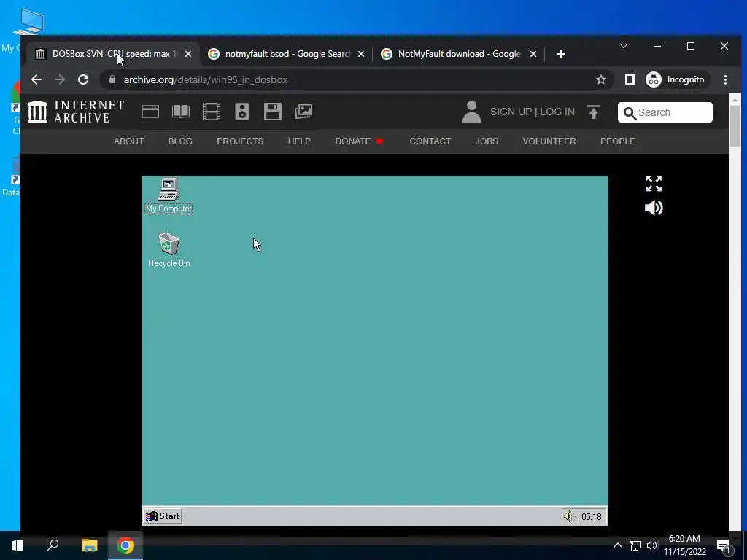This screenshot has width=747, height=560.
Task: Click Windows 95 tray volume icon
Action: point(569,516)
